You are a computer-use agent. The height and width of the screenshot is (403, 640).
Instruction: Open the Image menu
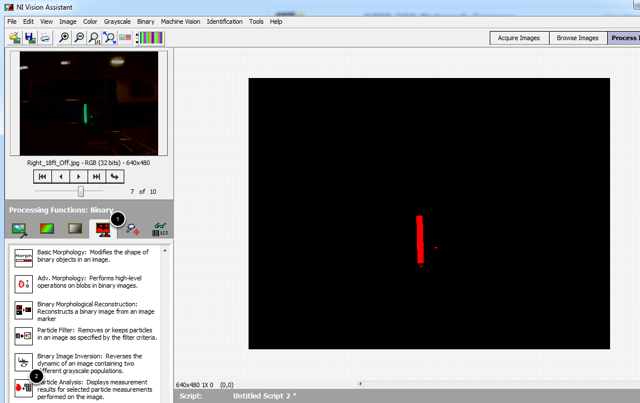tap(68, 22)
